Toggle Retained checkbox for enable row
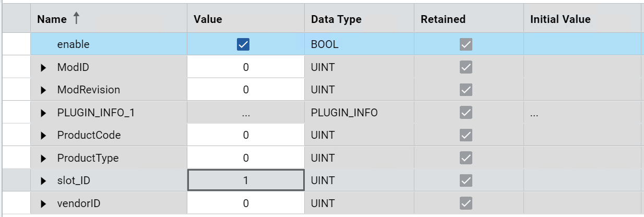 pyautogui.click(x=466, y=45)
